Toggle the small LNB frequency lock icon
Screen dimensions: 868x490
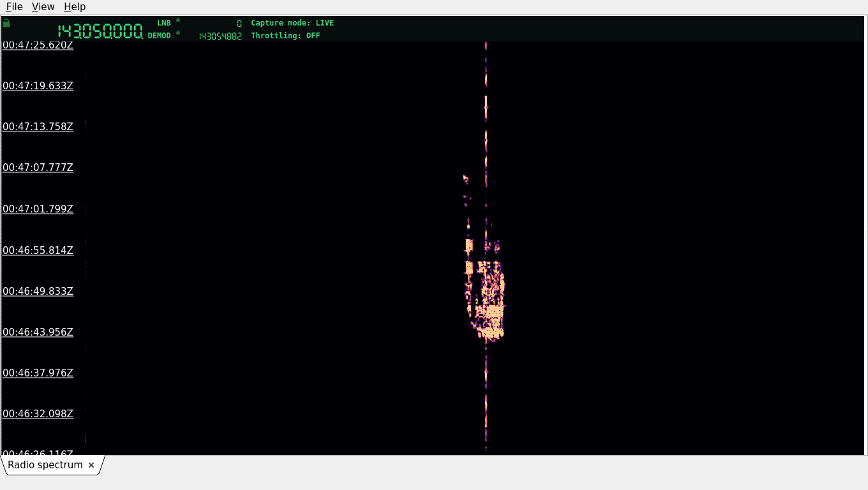tap(178, 20)
